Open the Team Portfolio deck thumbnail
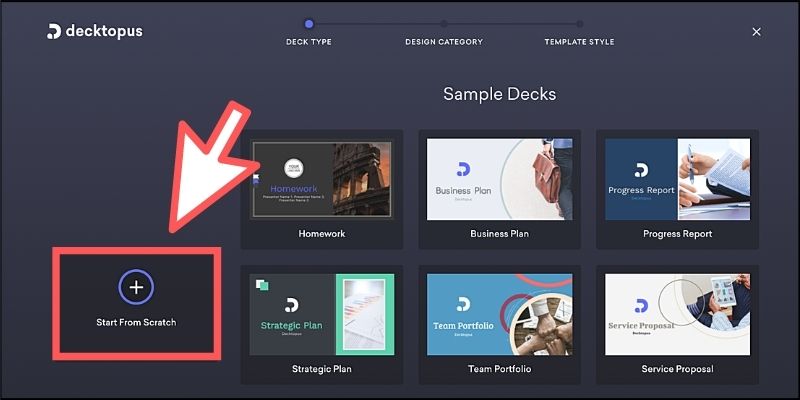 [499, 314]
